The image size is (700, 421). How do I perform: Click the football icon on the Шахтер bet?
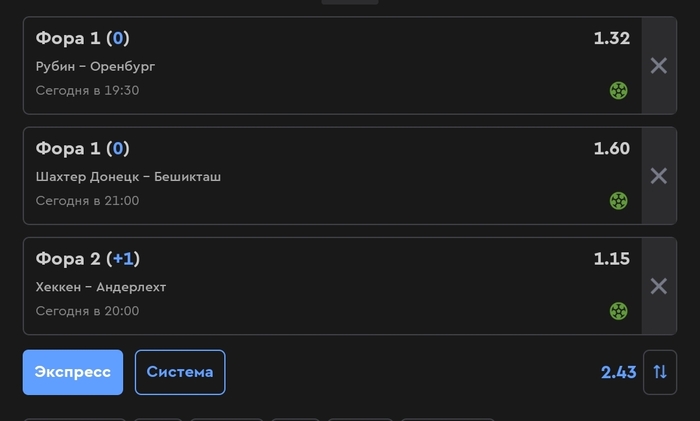pyautogui.click(x=618, y=201)
